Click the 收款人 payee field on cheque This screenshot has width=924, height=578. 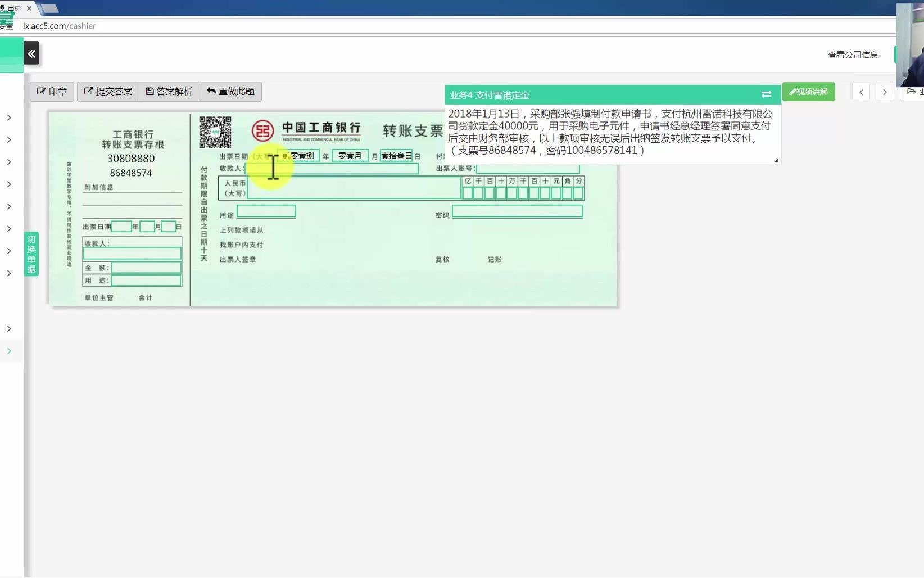pos(332,169)
